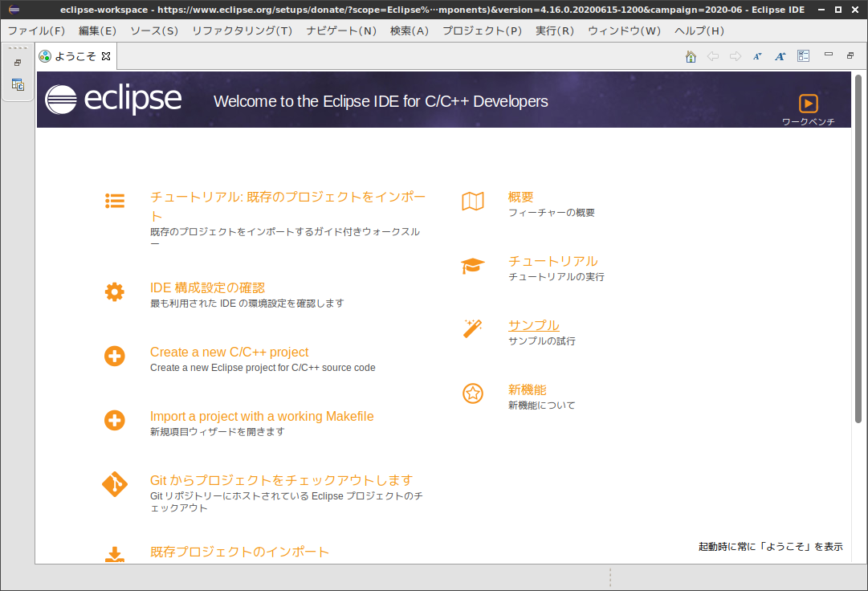
Task: Click the left sidebar drag handle dots
Action: click(x=18, y=48)
